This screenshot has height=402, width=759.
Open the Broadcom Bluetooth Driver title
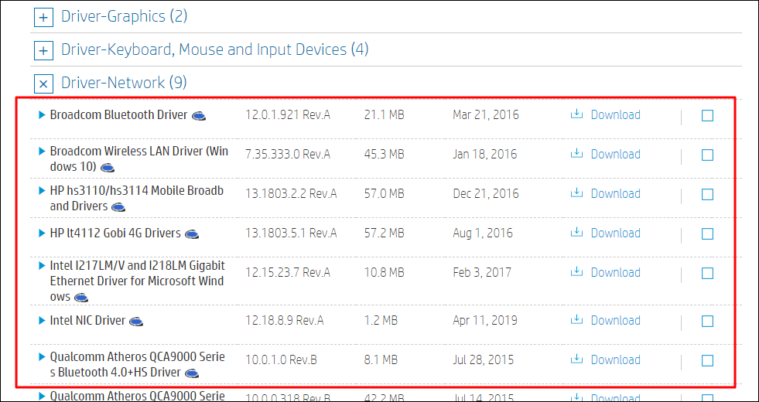(119, 115)
